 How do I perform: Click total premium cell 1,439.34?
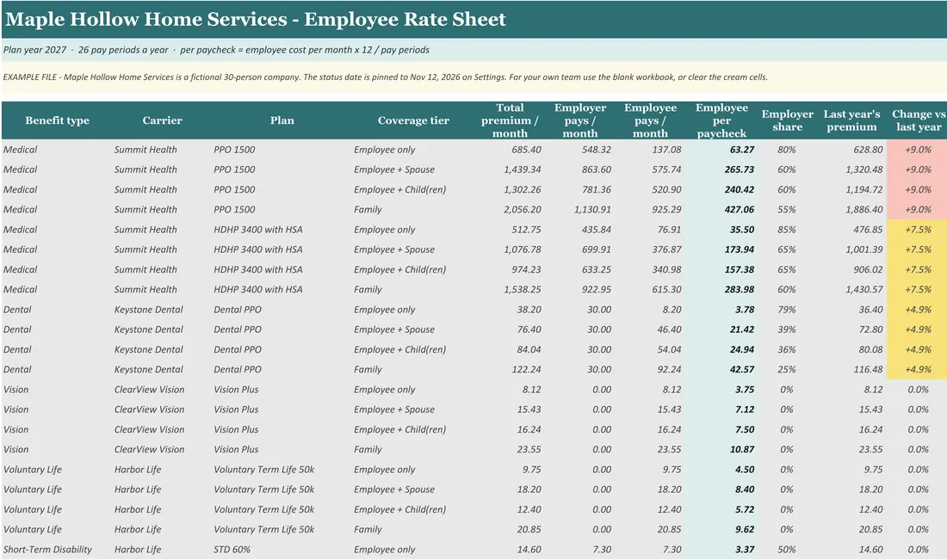click(523, 169)
